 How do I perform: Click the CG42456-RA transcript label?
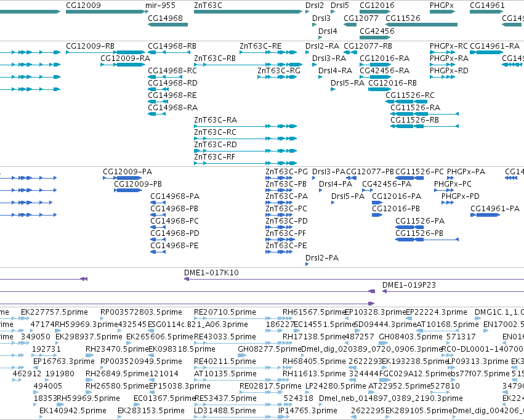click(x=385, y=71)
